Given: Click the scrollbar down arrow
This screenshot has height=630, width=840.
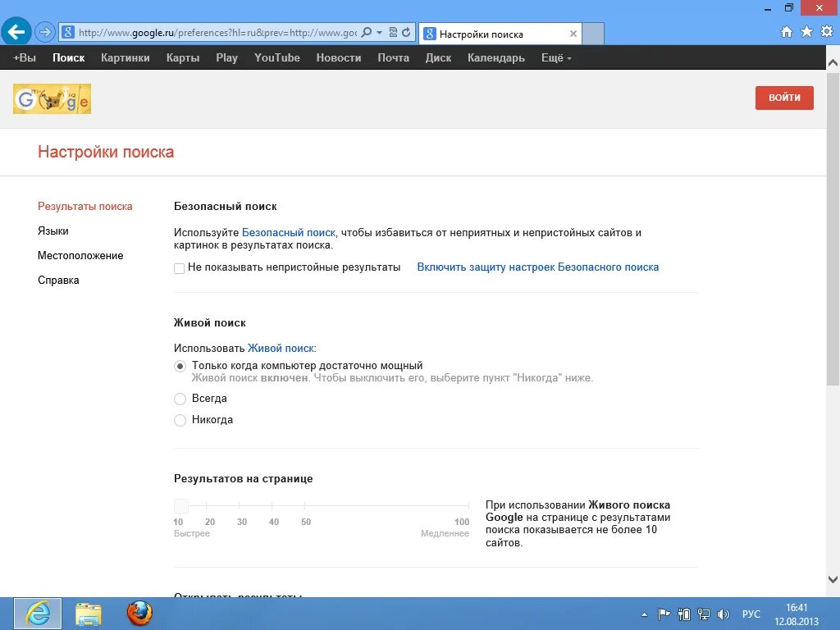Looking at the screenshot, I should 833,579.
